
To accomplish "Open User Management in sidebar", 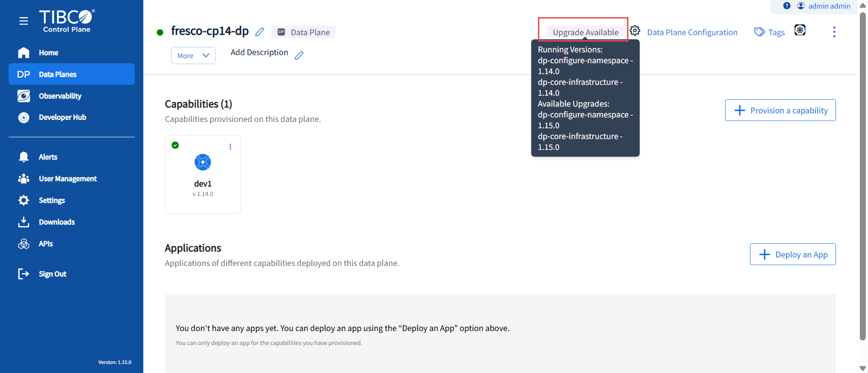I will (x=71, y=178).
